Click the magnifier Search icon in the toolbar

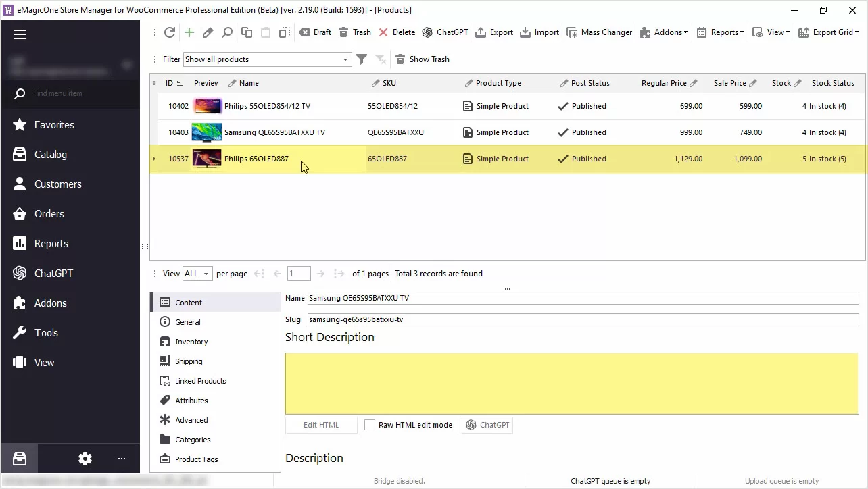227,32
